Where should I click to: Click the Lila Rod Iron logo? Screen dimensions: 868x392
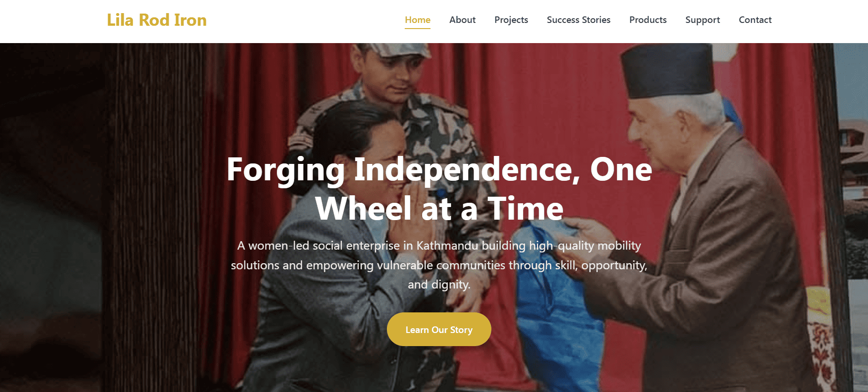[x=156, y=20]
